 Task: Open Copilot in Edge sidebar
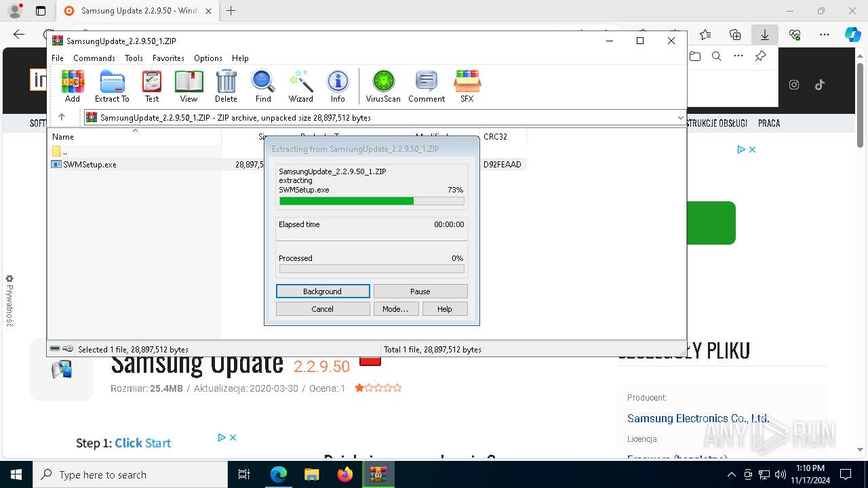pos(852,35)
